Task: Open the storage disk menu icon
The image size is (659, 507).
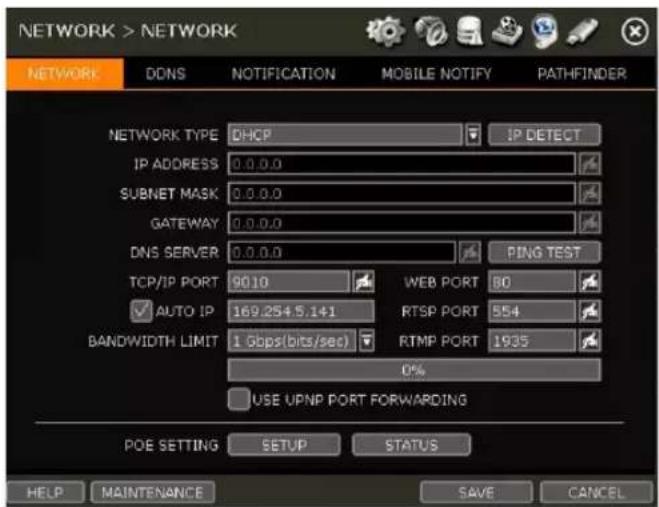Action: point(469,31)
